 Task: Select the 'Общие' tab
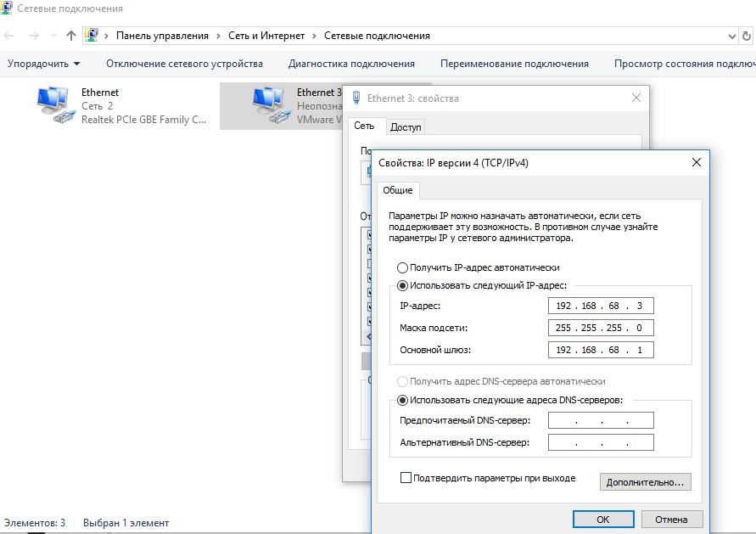click(397, 191)
